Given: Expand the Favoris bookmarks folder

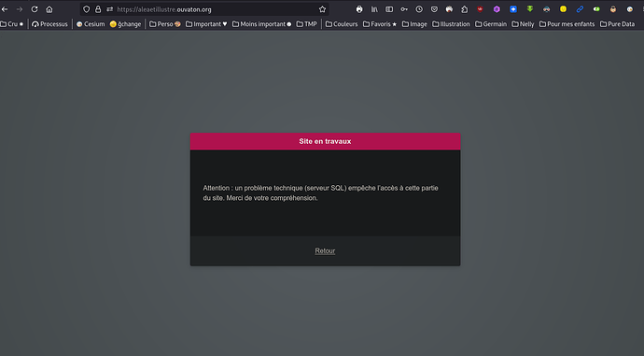Looking at the screenshot, I should [380, 24].
